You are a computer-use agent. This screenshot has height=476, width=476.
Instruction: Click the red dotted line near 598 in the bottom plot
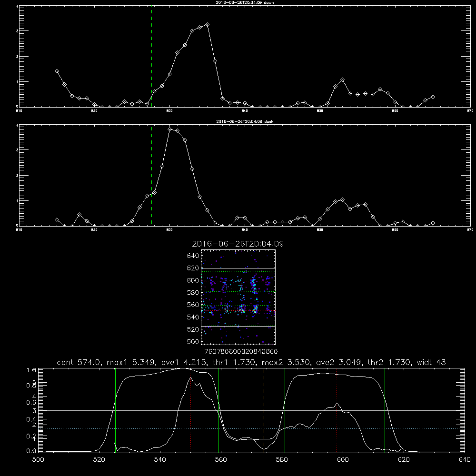[x=337, y=410]
